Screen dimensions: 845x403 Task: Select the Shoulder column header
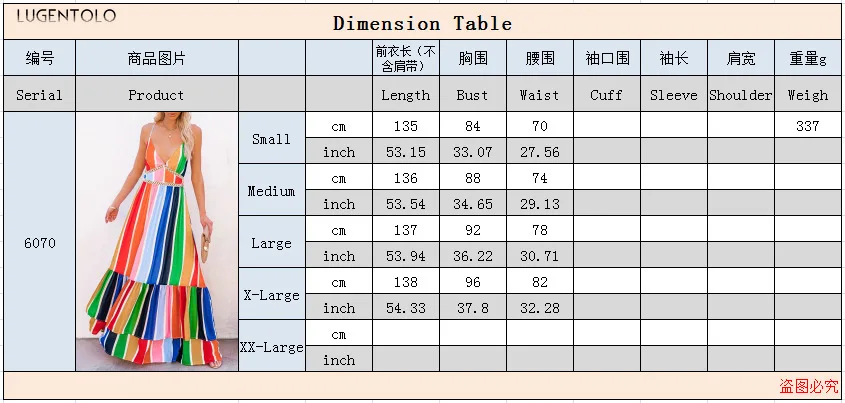click(x=740, y=95)
